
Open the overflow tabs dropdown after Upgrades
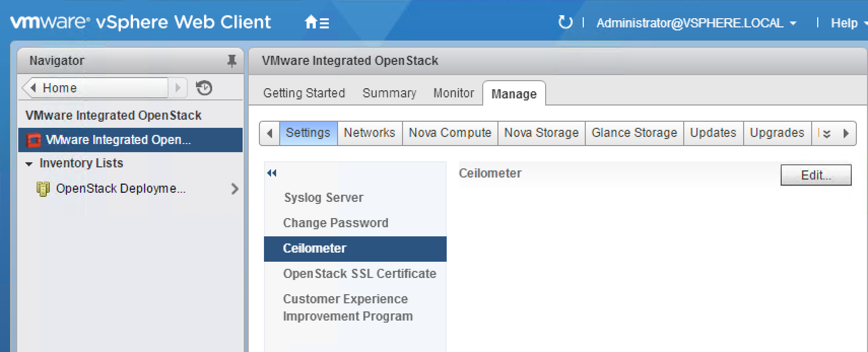(x=826, y=133)
